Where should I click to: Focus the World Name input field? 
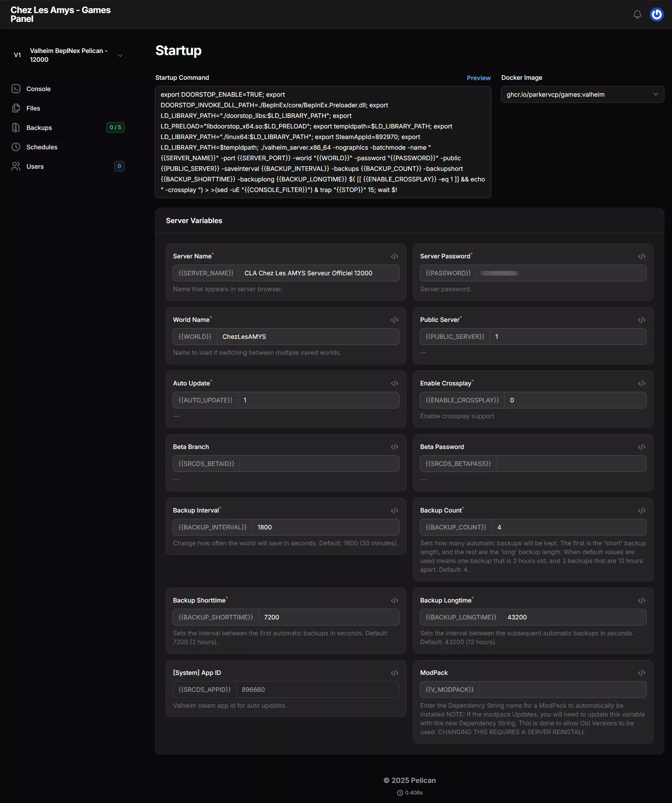(308, 336)
